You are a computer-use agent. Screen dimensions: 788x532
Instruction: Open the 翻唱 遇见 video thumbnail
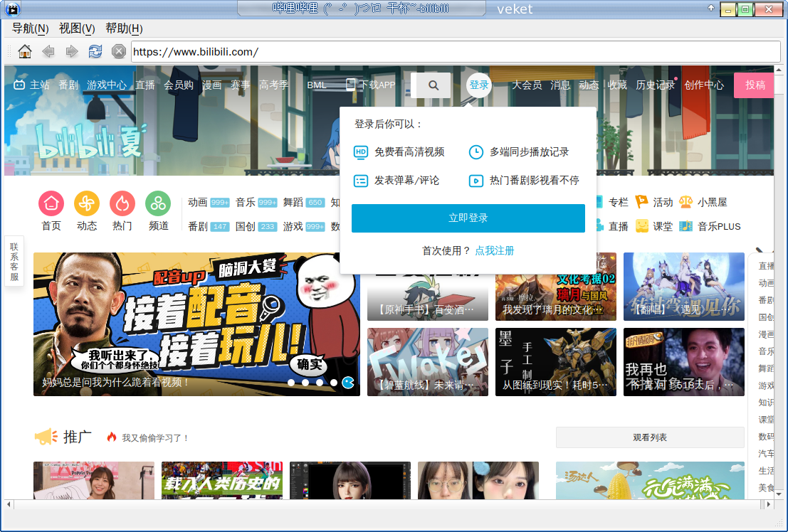coord(684,287)
